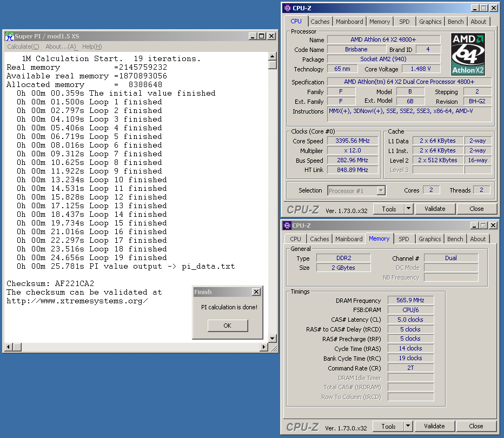Click the FSB:DRAM value CPU/6

pos(410,310)
